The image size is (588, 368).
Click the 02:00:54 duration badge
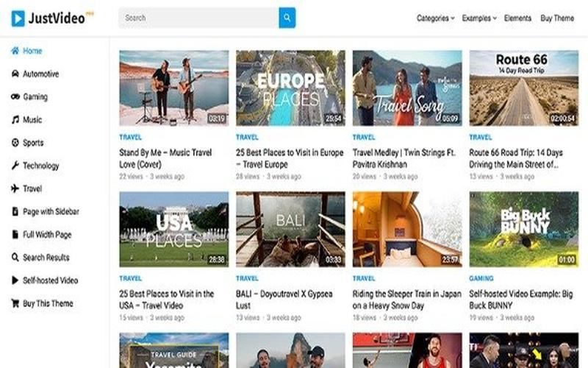562,118
